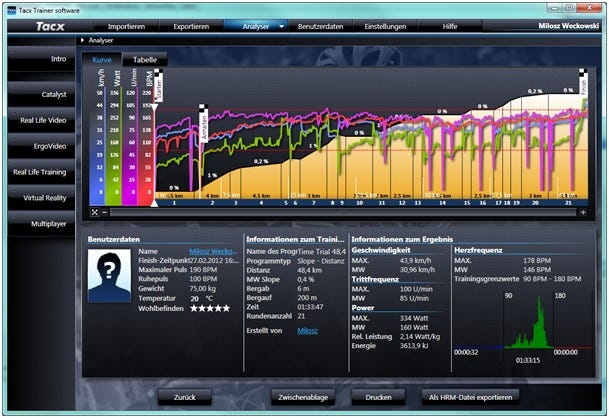This screenshot has width=609, height=418.
Task: Open Real Life Video in the sidebar
Action: coord(41,120)
